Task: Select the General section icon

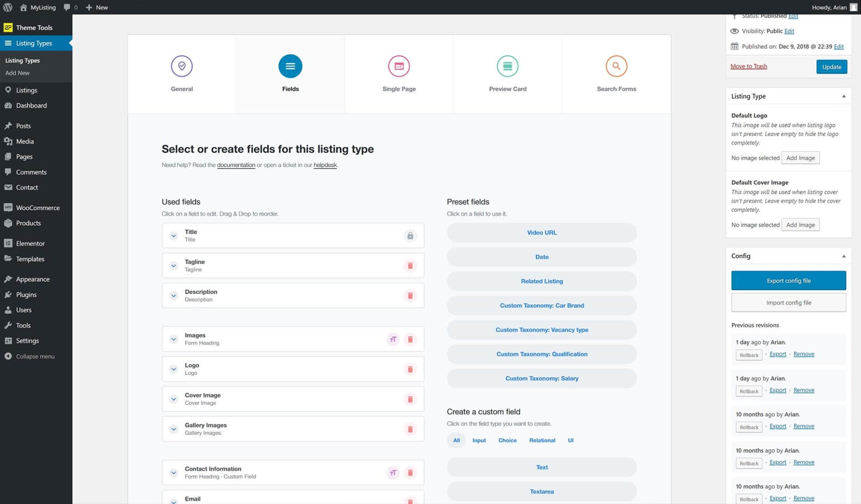Action: pyautogui.click(x=181, y=65)
